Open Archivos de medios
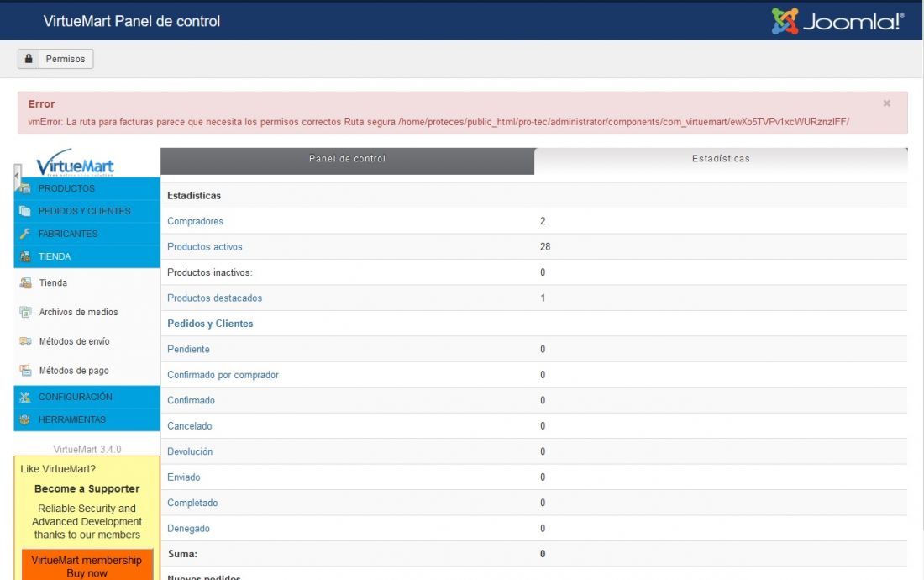The width and height of the screenshot is (924, 580). 78,312
